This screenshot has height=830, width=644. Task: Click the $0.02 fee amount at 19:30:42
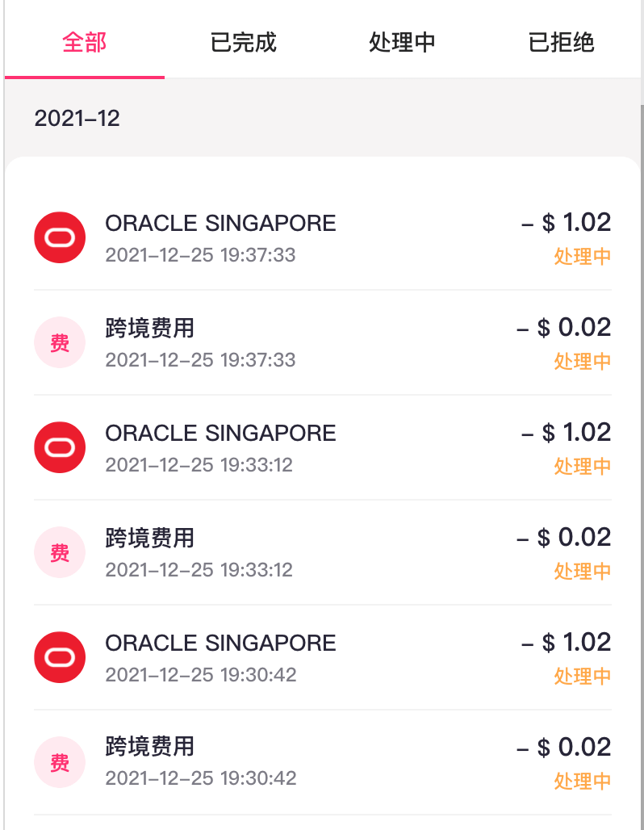point(564,747)
